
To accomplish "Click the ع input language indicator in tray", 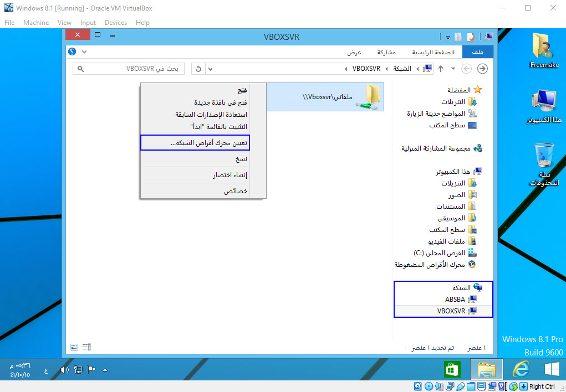I will 46,370.
